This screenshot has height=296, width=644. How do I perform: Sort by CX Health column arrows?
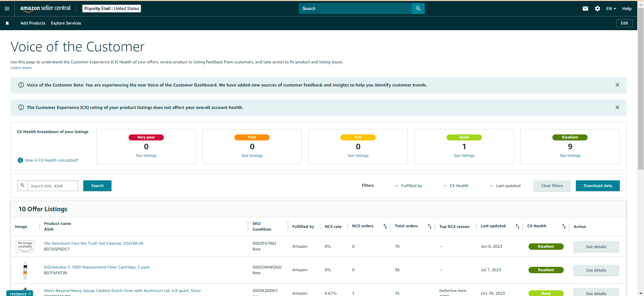pos(564,226)
